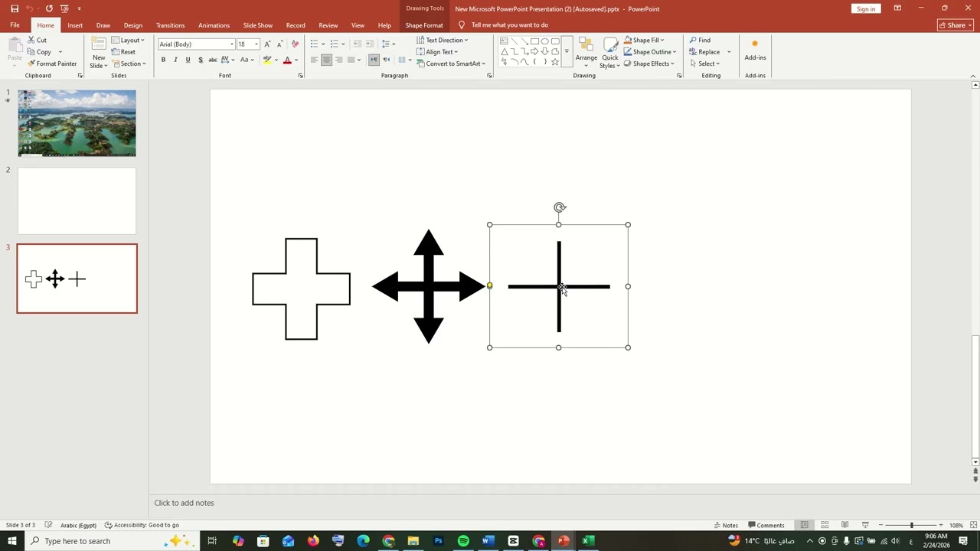Toggle Strikethrough formatting
Image resolution: width=980 pixels, height=551 pixels.
pos(213,60)
